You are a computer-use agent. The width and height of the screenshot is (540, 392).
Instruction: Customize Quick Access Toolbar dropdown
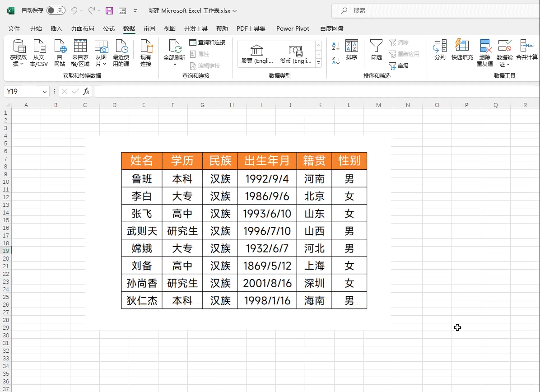point(135,11)
